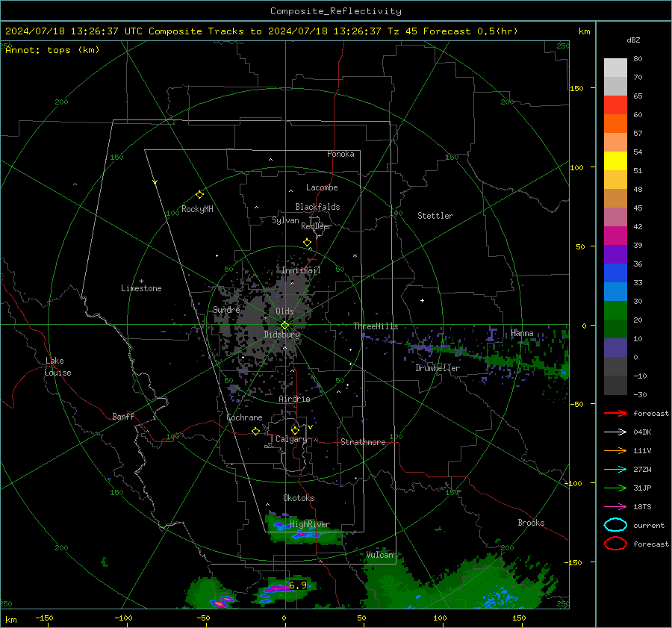
Task: Click the UTC Composite Tracks timestamp header
Action: click(x=261, y=31)
